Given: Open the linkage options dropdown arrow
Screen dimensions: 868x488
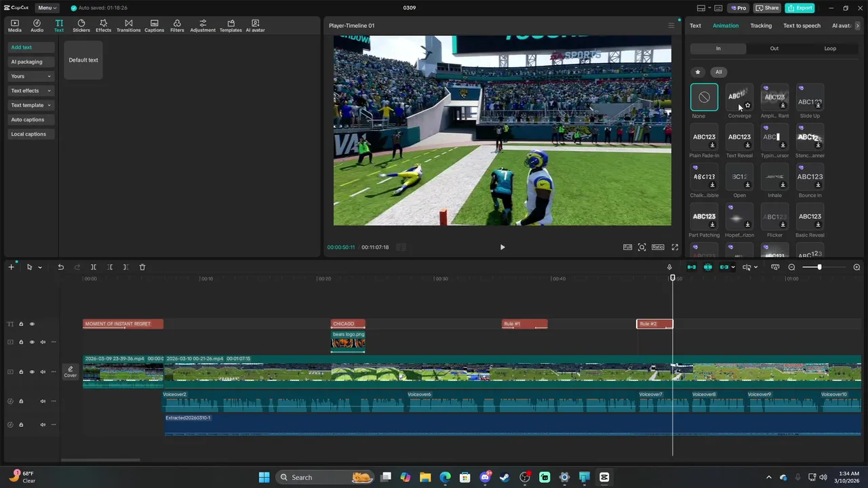Looking at the screenshot, I should point(733,267).
